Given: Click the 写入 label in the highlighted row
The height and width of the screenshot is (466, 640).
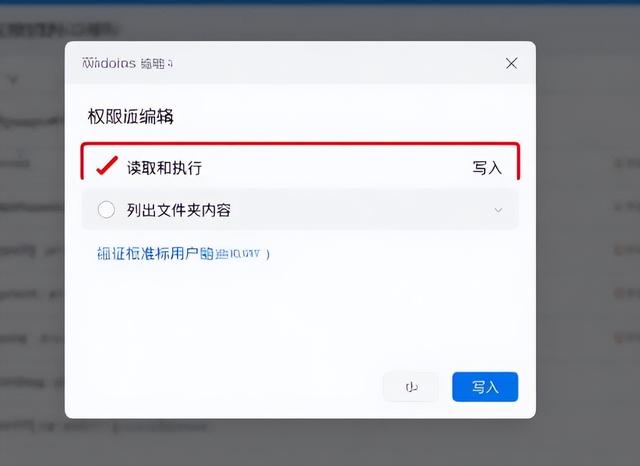Looking at the screenshot, I should (x=487, y=168).
